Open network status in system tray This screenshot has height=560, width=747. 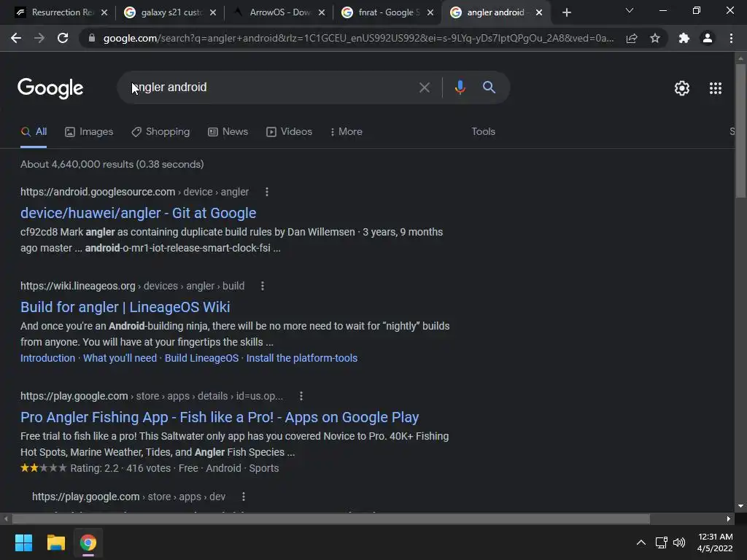pos(661,542)
